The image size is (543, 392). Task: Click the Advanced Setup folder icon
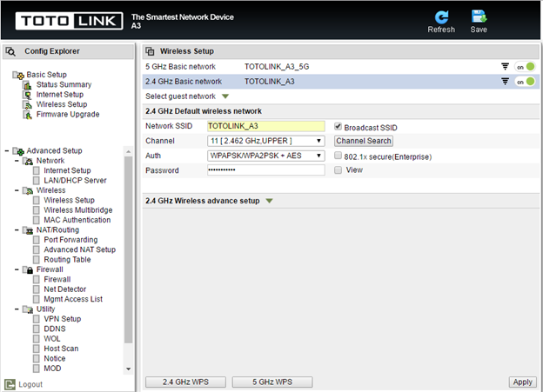(18, 151)
